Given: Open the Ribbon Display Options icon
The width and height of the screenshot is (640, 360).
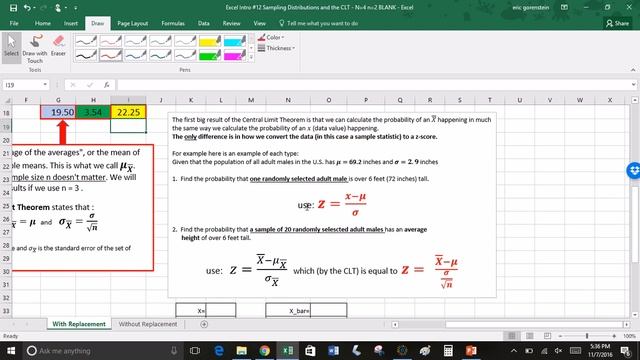Looking at the screenshot, I should (564, 7).
